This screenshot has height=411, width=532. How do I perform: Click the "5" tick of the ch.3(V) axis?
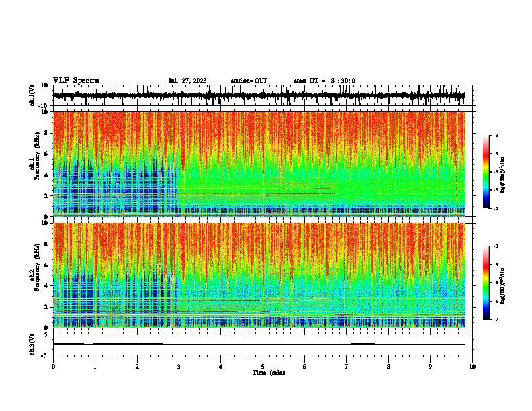pyautogui.click(x=46, y=334)
